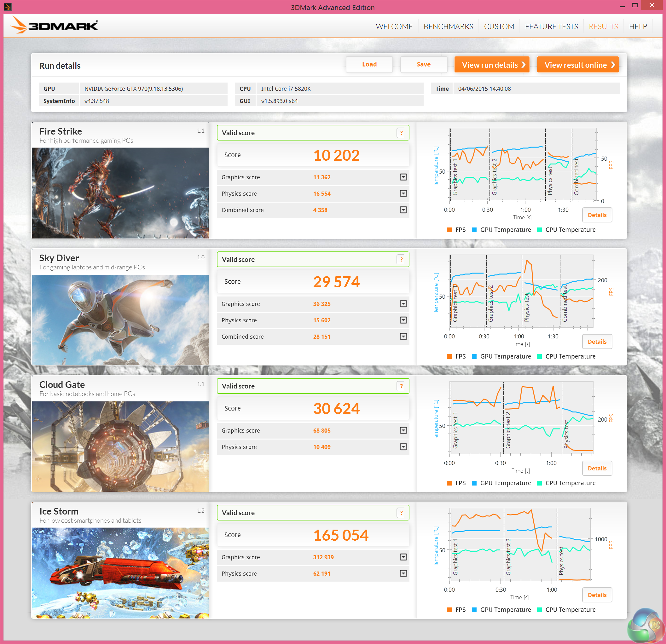The image size is (666, 644).
Task: Expand Cloud Gate Graphics score row
Action: pos(403,431)
